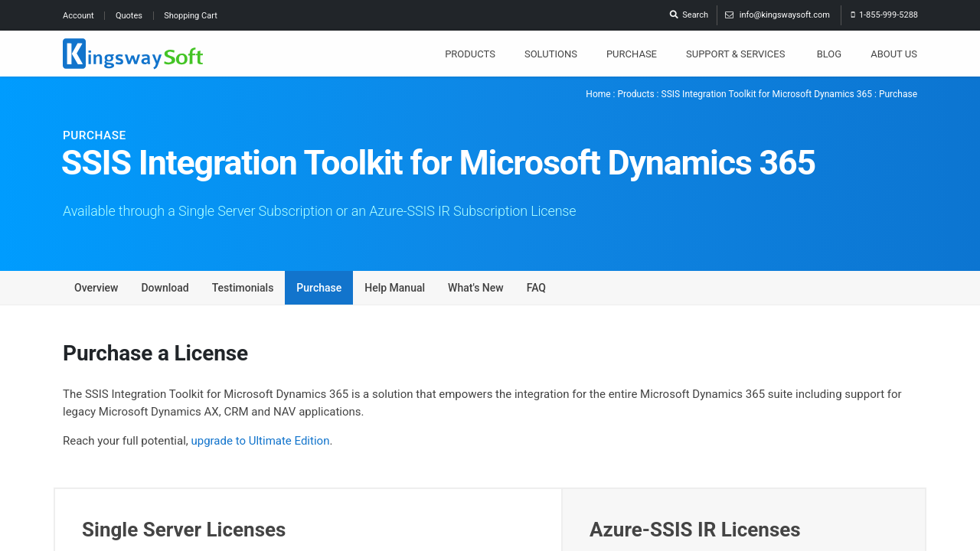Click the upgrade to Ultimate Edition link
The height and width of the screenshot is (551, 980).
(x=260, y=441)
